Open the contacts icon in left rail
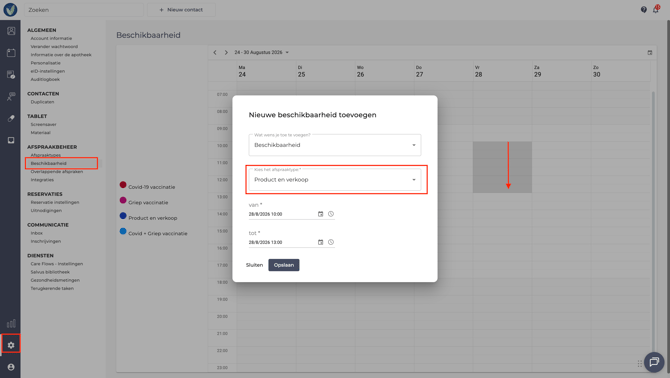 (11, 31)
